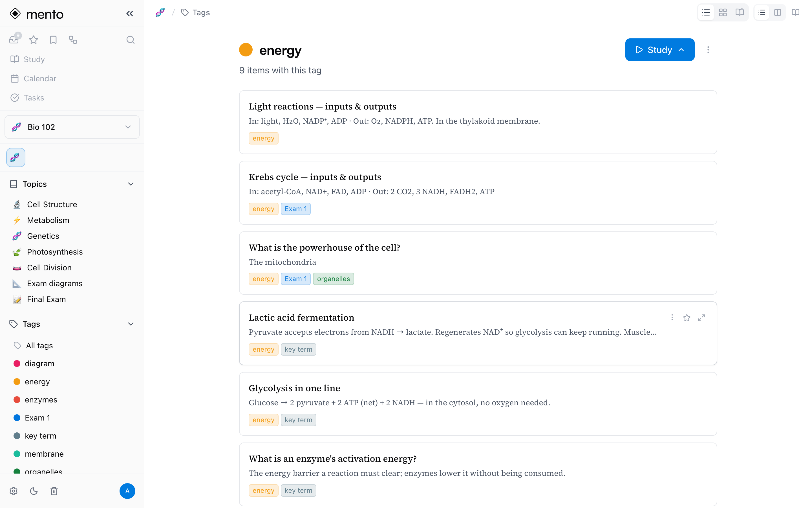
Task: Expand the Lactic acid fermentation card
Action: click(x=701, y=317)
